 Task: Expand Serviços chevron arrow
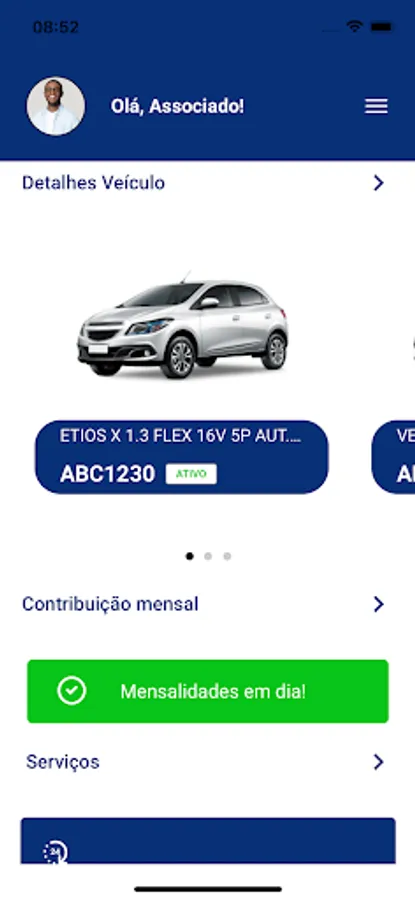pos(378,762)
